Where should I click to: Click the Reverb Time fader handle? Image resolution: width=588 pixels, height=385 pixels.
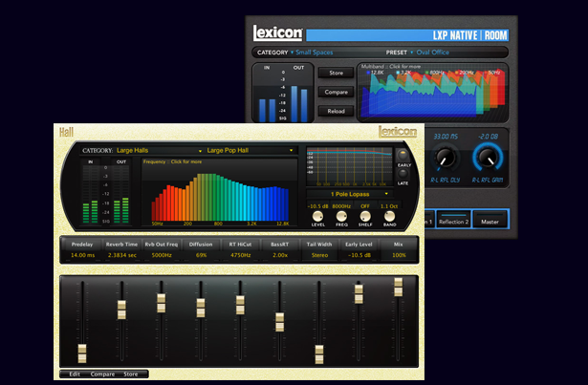click(121, 310)
